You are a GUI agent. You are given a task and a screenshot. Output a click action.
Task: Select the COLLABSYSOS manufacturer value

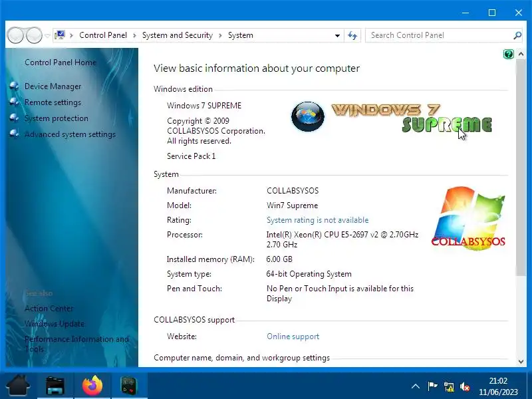[x=293, y=191]
